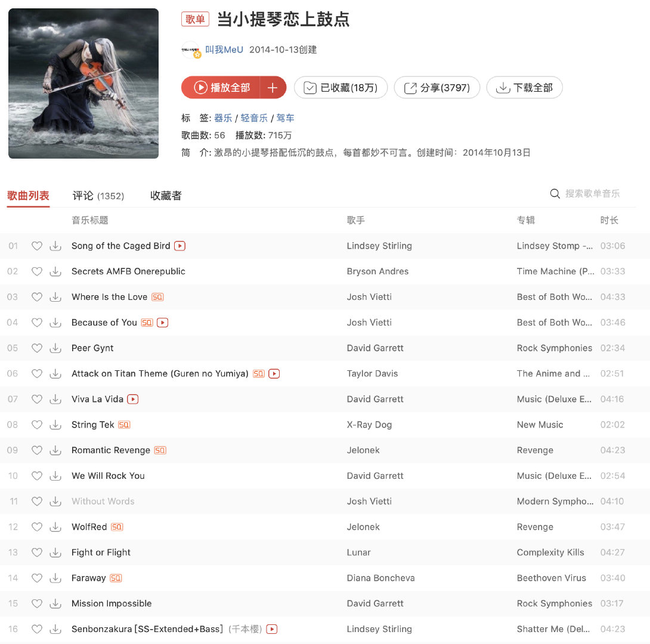Add playlist to queue with plus button
This screenshot has height=644, width=650.
tap(273, 88)
